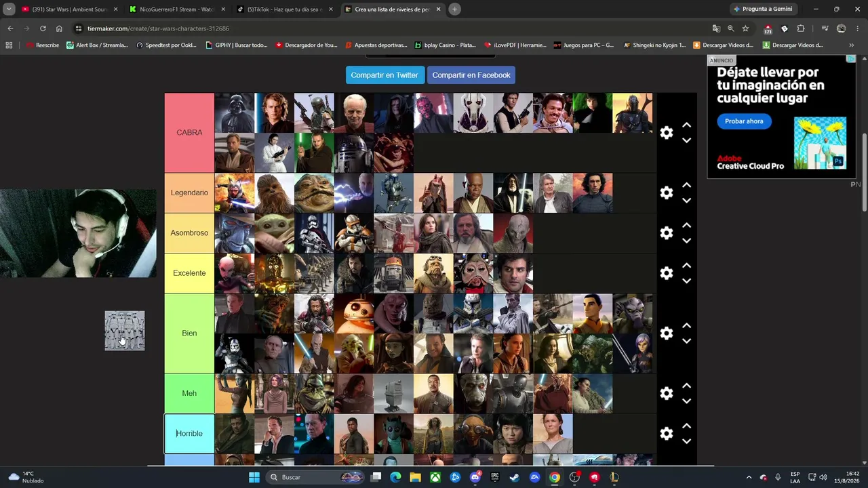Screen dimensions: 868x488
Task: Move Meh tier down with arrow
Action: tap(686, 401)
